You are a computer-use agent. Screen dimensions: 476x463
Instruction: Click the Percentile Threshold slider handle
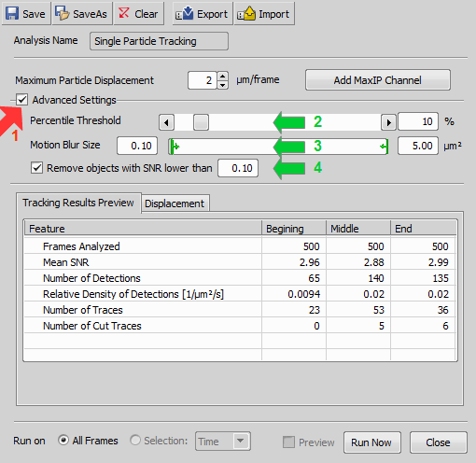point(201,122)
